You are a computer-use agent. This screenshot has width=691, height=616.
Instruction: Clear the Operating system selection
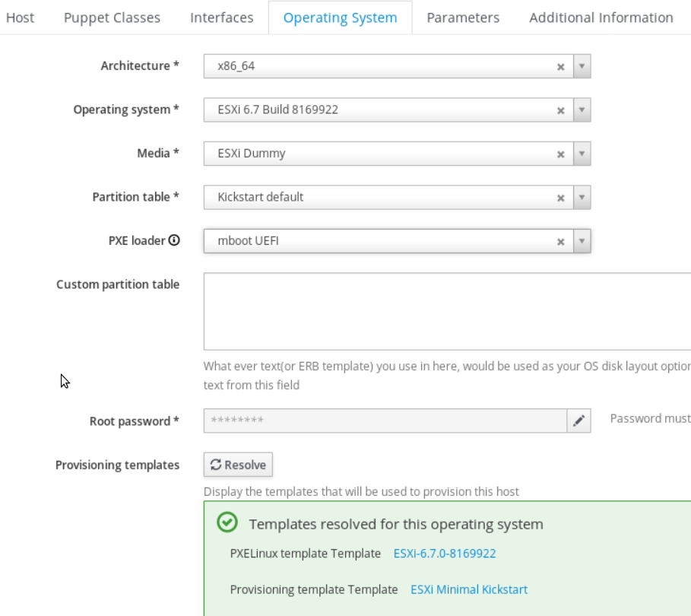tap(560, 110)
